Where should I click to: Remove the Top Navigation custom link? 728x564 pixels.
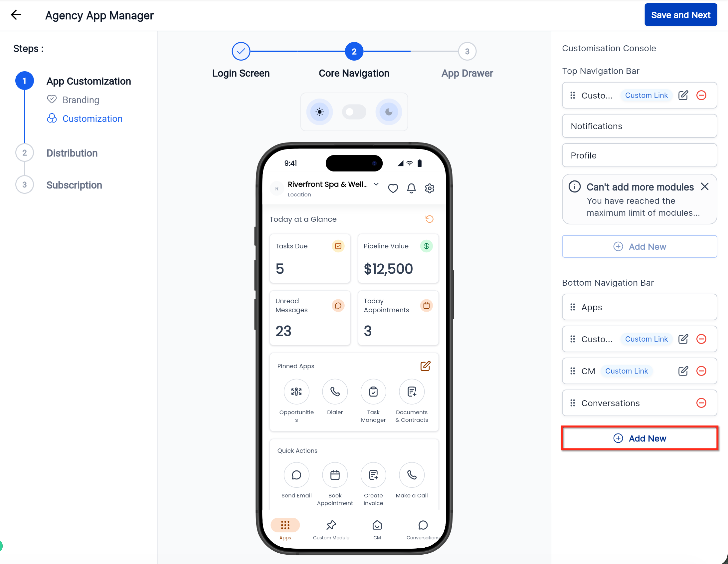pyautogui.click(x=701, y=96)
